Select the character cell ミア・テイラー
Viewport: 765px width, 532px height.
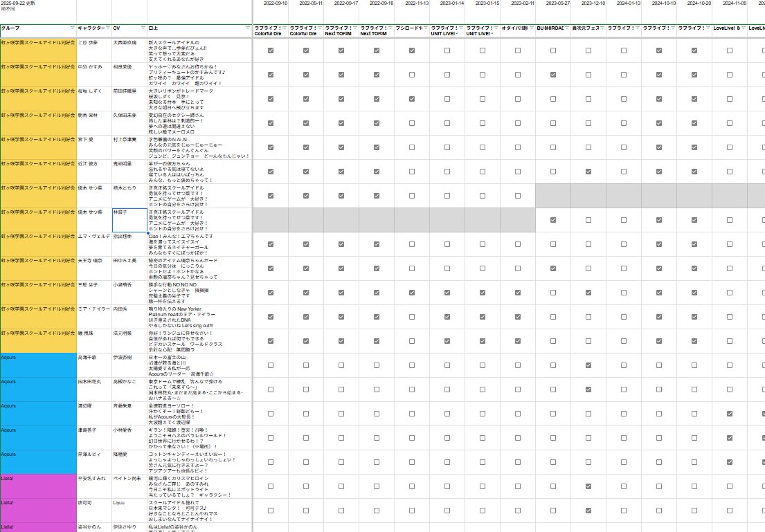94,316
